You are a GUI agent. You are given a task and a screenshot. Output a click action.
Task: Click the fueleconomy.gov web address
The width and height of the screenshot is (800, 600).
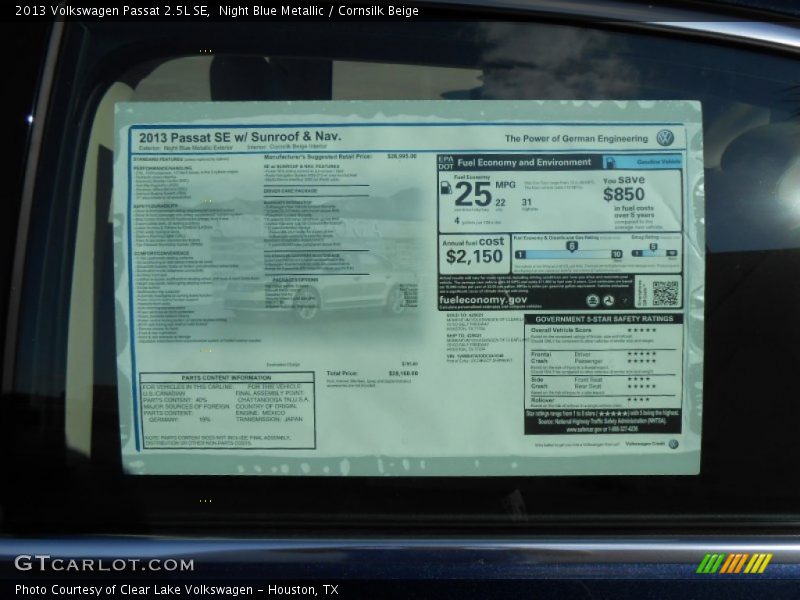click(x=483, y=299)
